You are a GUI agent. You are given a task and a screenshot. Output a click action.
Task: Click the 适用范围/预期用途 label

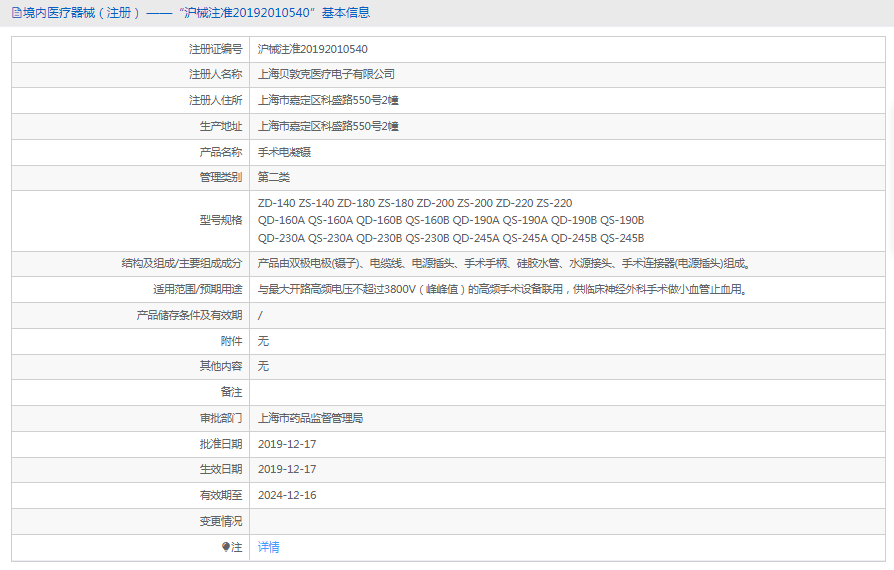pos(198,290)
